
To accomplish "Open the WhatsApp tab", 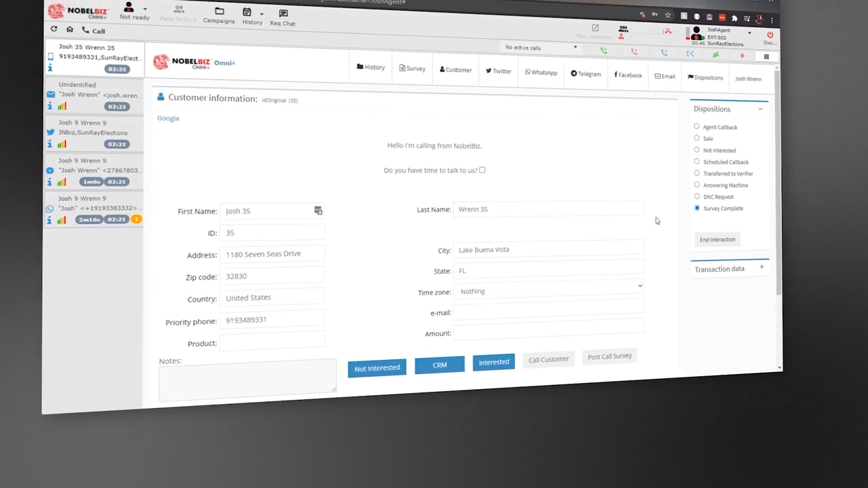I will (541, 72).
